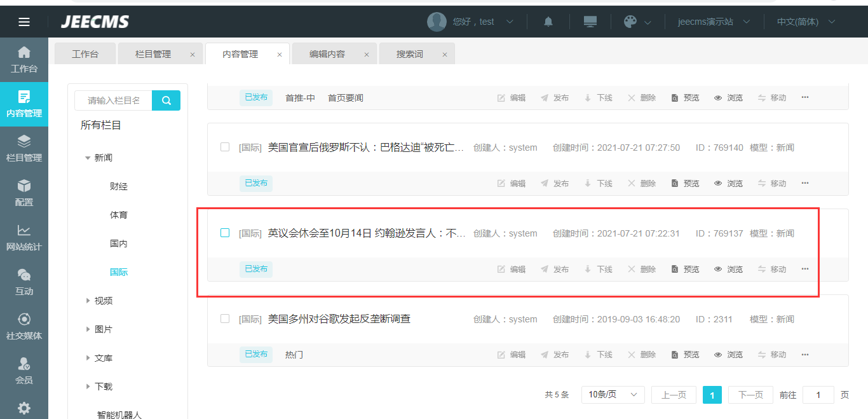Click the 前往 page number field
The image size is (868, 419).
[x=818, y=395]
